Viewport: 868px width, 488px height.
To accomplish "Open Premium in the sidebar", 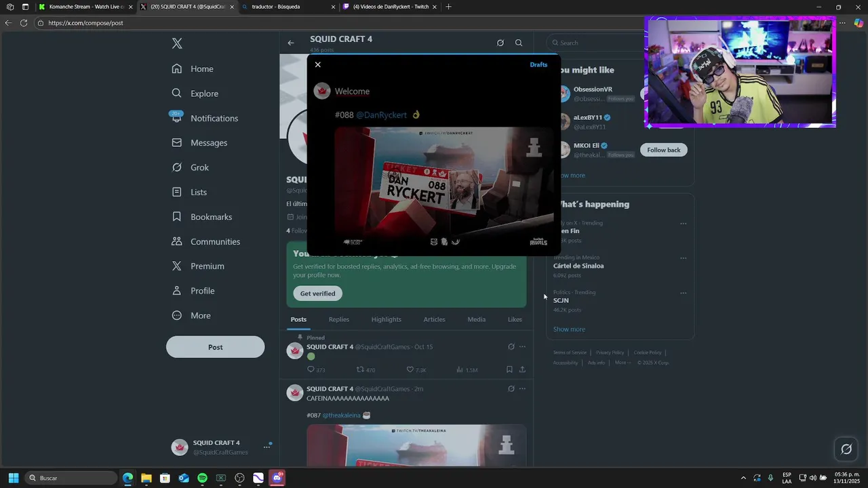I will (x=197, y=266).
